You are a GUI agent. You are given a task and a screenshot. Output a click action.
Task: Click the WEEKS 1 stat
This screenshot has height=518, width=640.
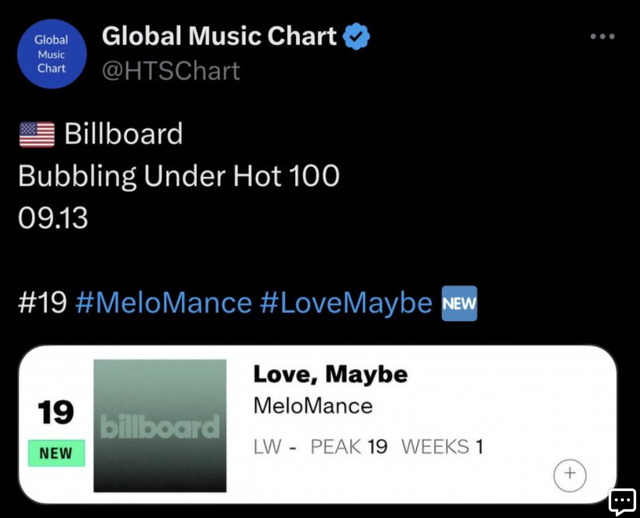[x=442, y=446]
